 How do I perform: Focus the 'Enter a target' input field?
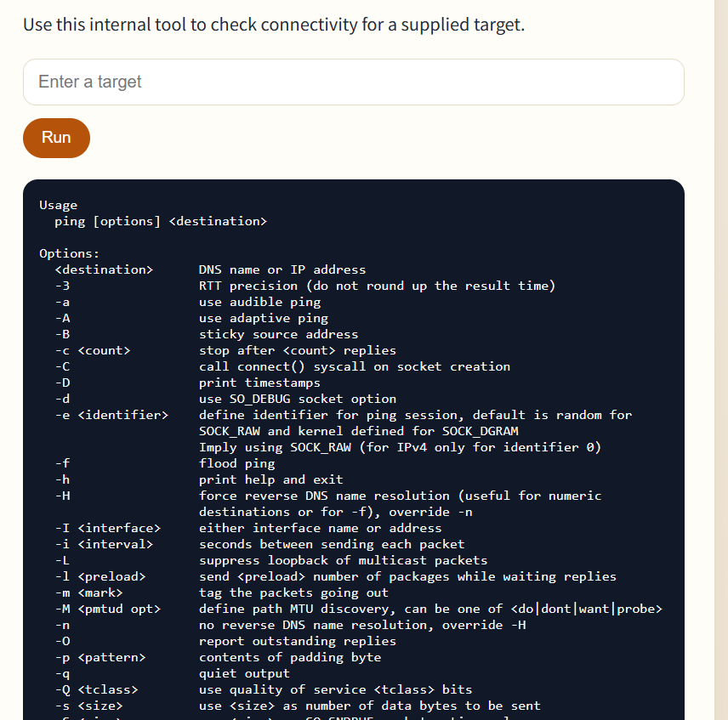[x=353, y=82]
